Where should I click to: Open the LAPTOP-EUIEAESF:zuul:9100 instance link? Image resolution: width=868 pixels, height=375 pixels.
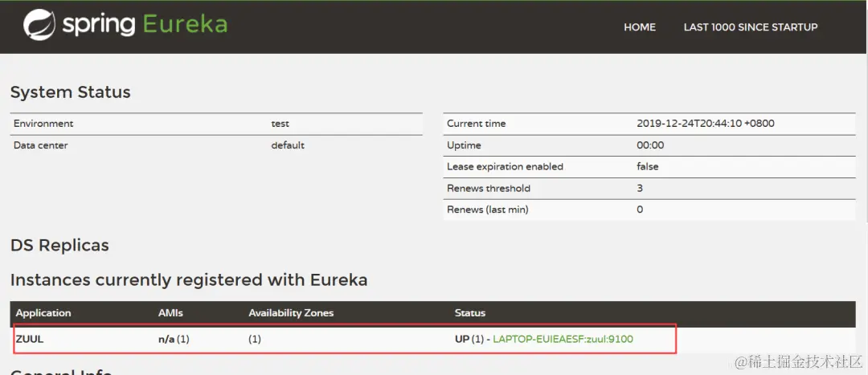[563, 339]
